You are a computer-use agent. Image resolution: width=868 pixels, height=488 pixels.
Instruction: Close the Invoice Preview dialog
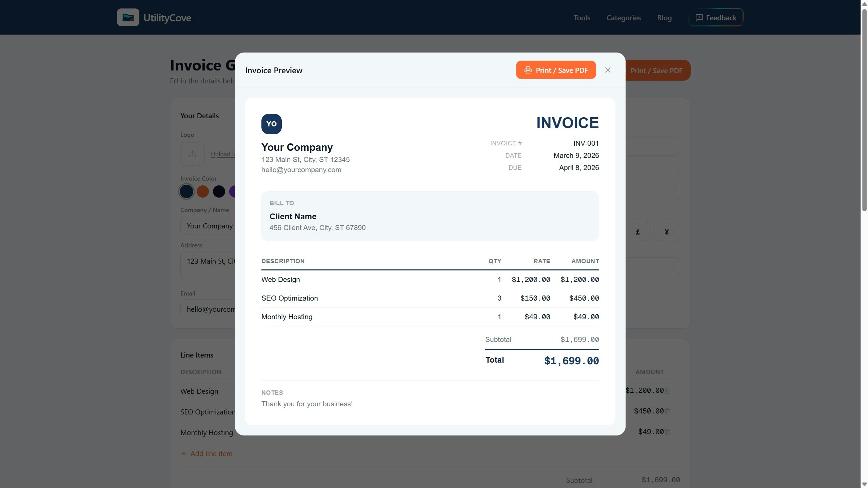(x=608, y=70)
